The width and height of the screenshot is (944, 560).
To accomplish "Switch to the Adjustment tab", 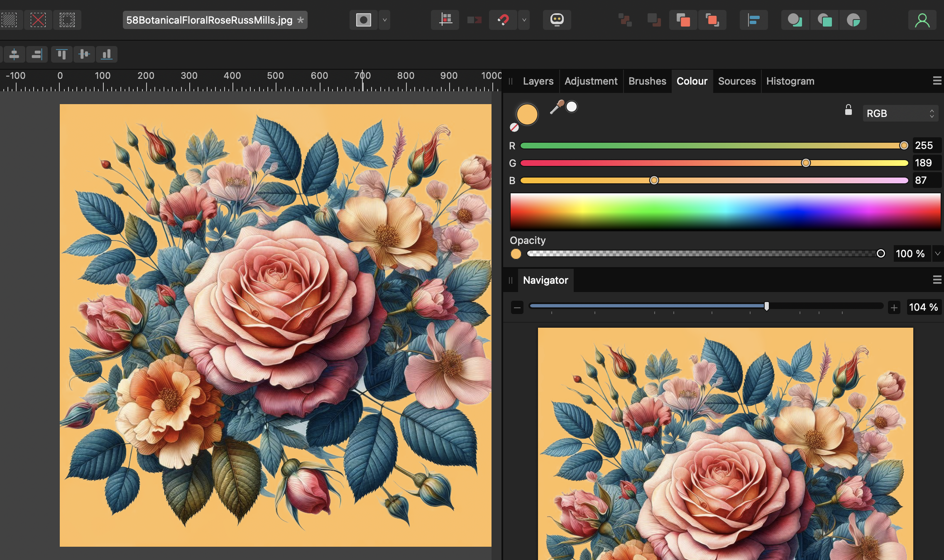I will pyautogui.click(x=591, y=81).
